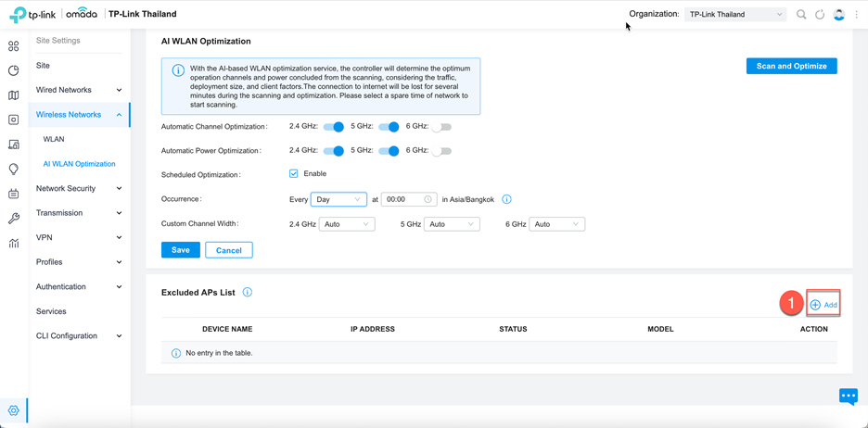Uncheck the Scheduled Optimization Enable checkbox

pos(294,173)
